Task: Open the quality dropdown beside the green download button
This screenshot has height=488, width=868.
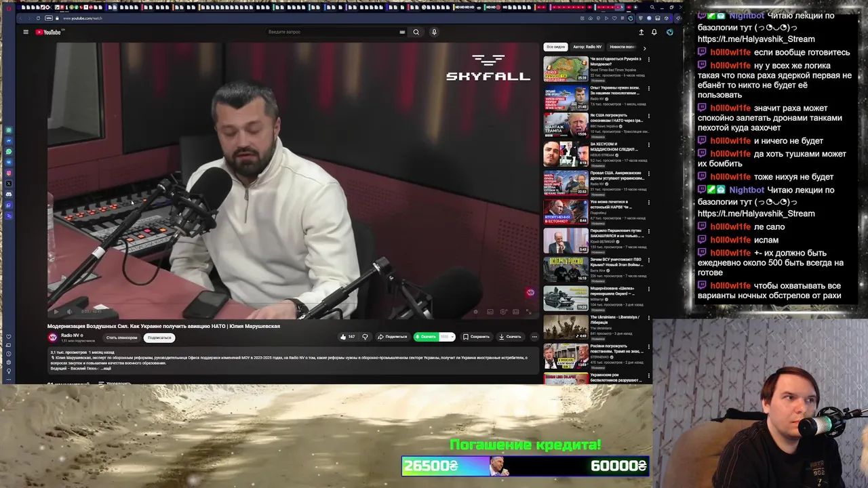Action: point(447,337)
